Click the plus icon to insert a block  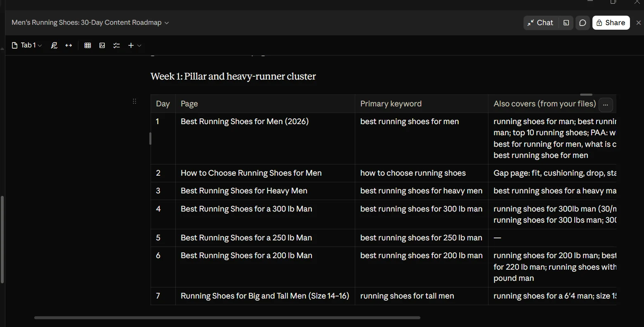[x=131, y=45]
